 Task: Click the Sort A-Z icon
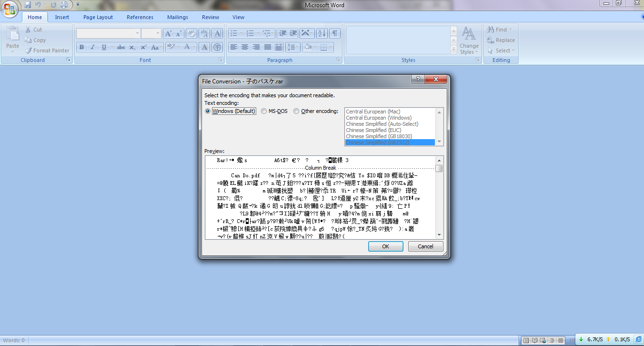tap(322, 33)
